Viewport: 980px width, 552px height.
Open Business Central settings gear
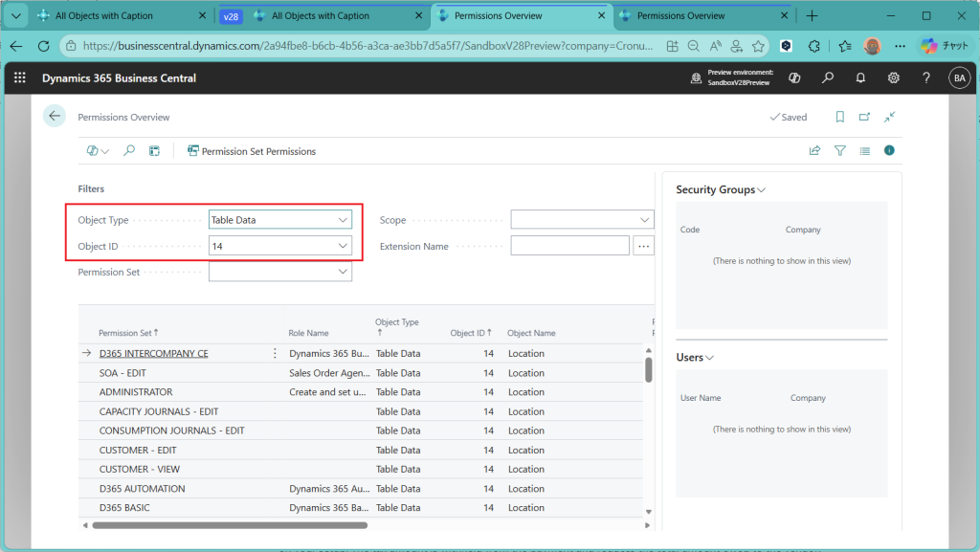[893, 78]
